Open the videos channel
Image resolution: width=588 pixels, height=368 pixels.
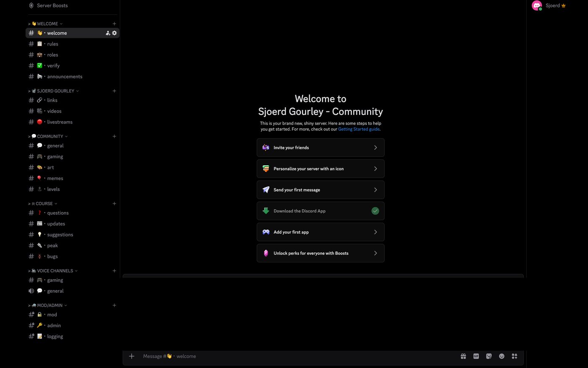click(72, 111)
